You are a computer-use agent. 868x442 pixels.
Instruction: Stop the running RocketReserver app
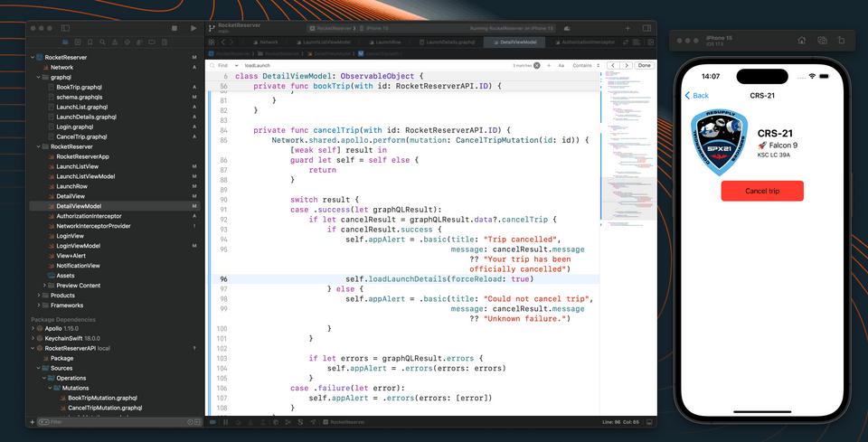point(175,28)
